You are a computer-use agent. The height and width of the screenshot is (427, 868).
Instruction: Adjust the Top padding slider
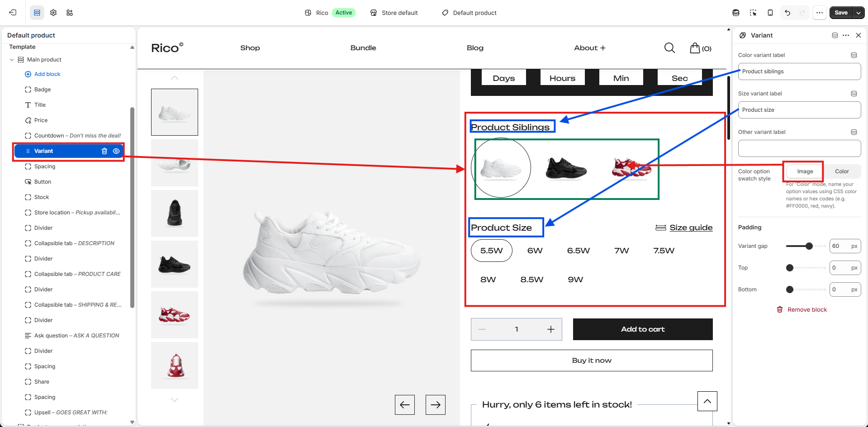click(x=790, y=268)
